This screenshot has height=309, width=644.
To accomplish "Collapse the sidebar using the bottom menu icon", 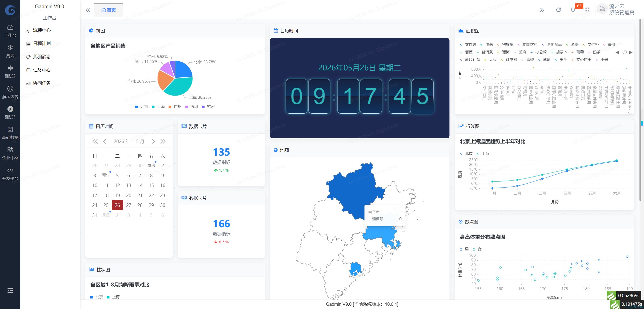I will [x=10, y=291].
